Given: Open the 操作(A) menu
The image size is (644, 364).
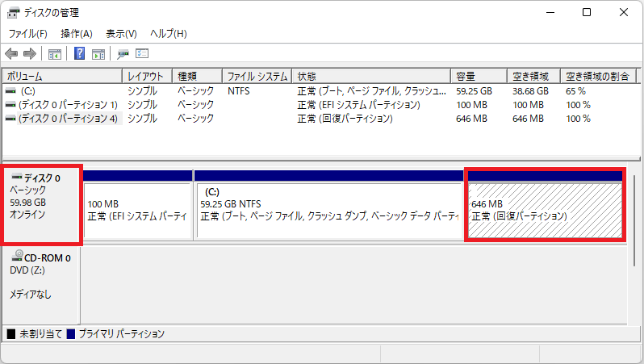Looking at the screenshot, I should 77,34.
